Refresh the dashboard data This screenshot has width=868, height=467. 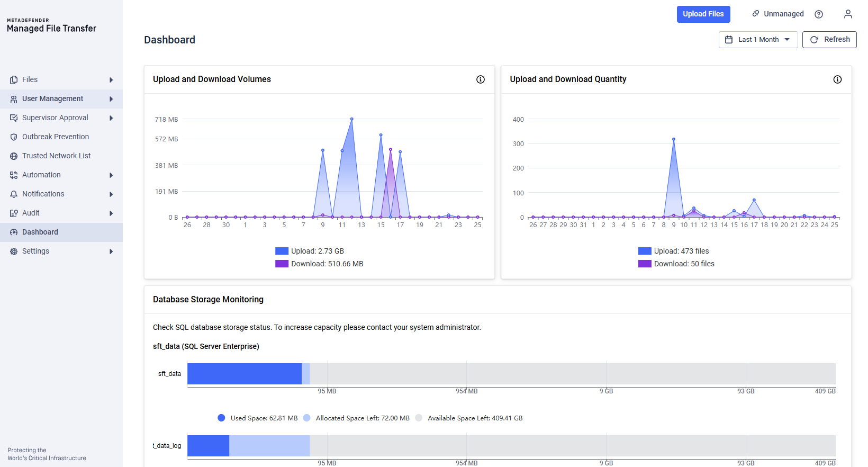[x=829, y=40]
